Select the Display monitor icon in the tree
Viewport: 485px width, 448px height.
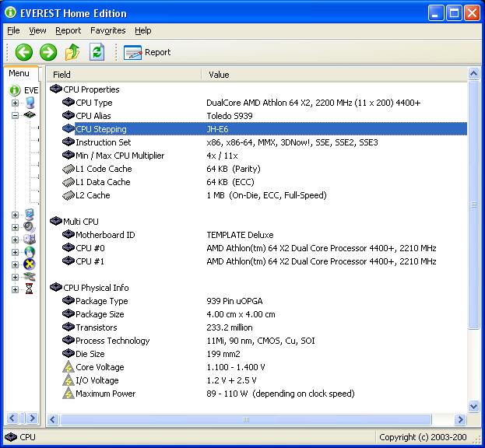click(30, 215)
